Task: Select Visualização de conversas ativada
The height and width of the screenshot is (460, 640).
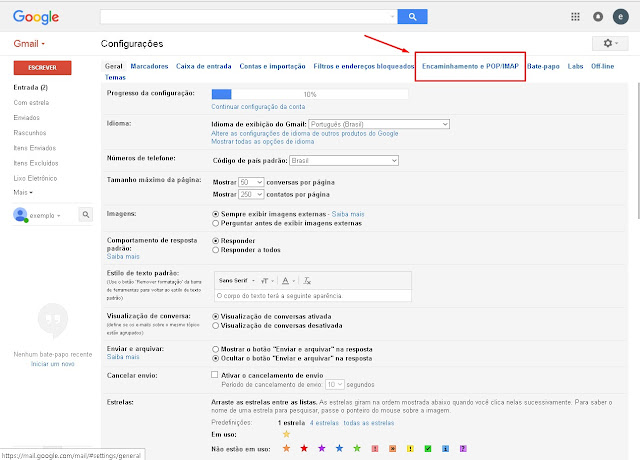Action: [x=216, y=316]
